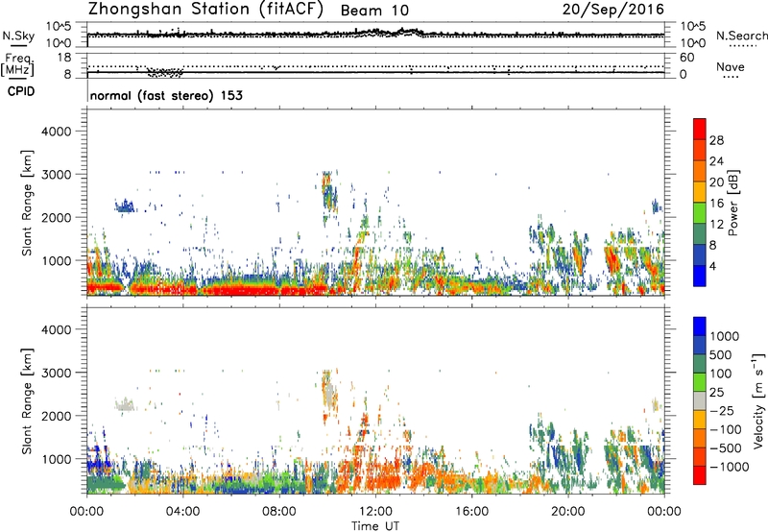This screenshot has width=768, height=532.
Task: Click the high-range echo cluster near 10:00 in power panel
Action: (x=329, y=192)
